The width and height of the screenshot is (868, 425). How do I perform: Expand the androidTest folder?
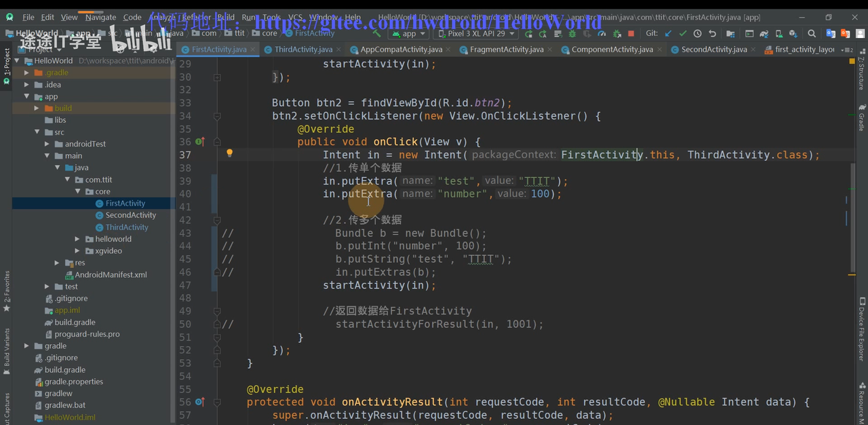(47, 144)
